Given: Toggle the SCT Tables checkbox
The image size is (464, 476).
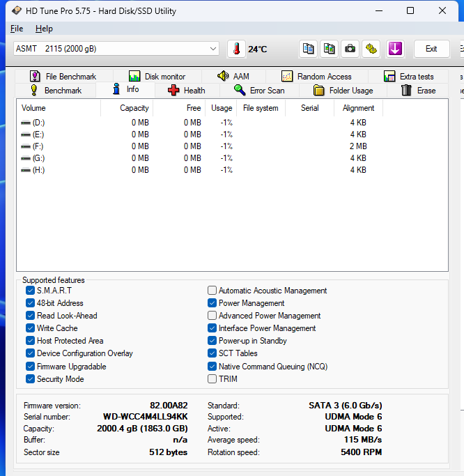Looking at the screenshot, I should point(212,353).
